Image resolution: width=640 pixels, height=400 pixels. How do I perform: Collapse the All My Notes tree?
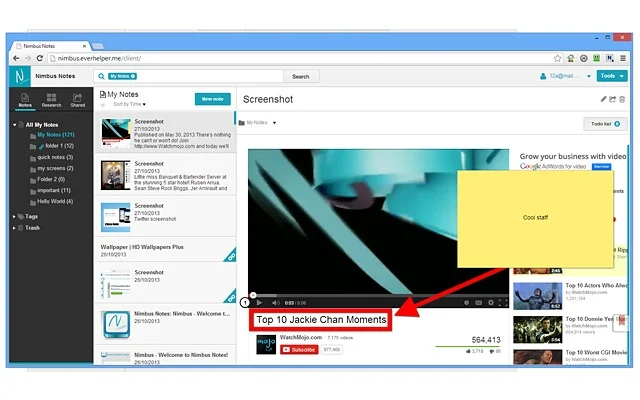pyautogui.click(x=15, y=125)
